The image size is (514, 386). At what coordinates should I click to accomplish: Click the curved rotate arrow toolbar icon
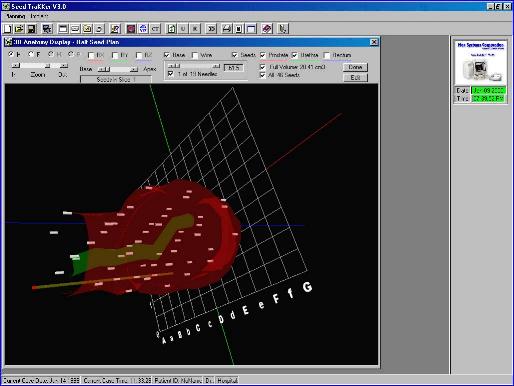point(99,29)
